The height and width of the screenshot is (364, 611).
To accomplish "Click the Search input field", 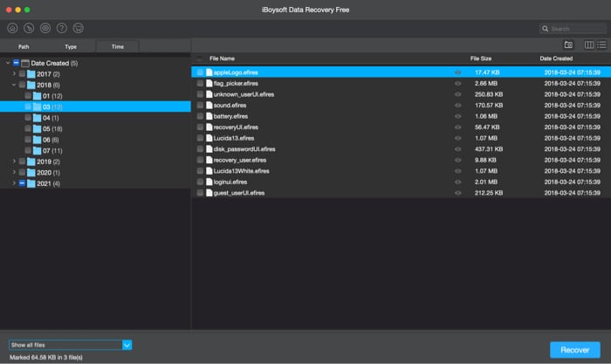I will pyautogui.click(x=573, y=29).
